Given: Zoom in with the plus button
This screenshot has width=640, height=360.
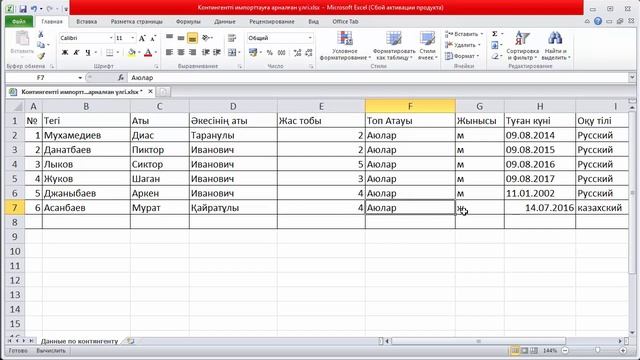Looking at the screenshot, I should 623,351.
